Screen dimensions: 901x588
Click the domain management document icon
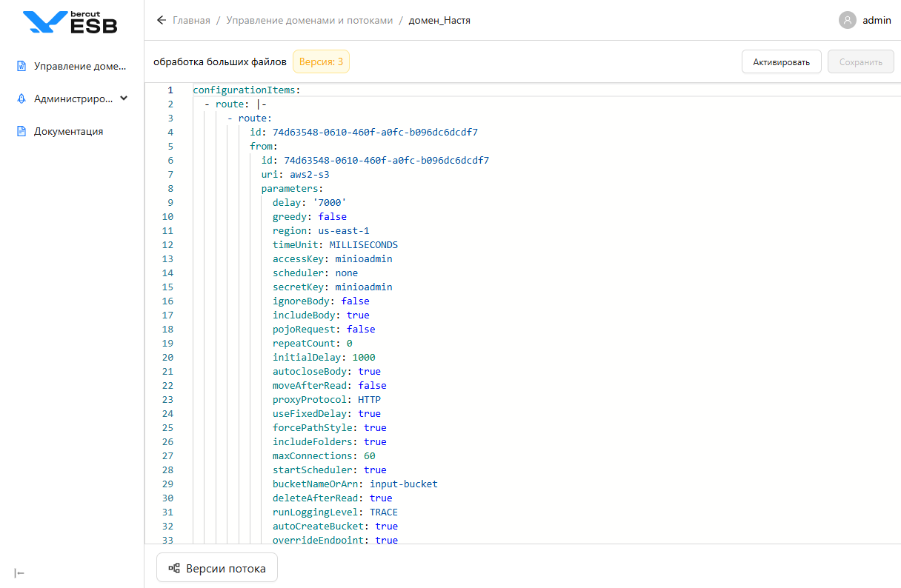click(x=21, y=66)
